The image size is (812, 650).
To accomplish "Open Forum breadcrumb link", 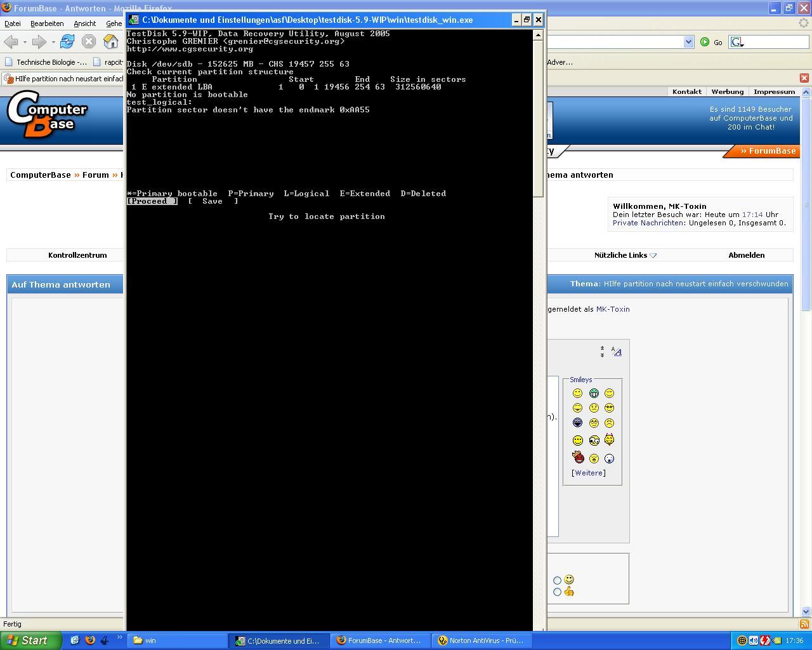I will click(95, 175).
